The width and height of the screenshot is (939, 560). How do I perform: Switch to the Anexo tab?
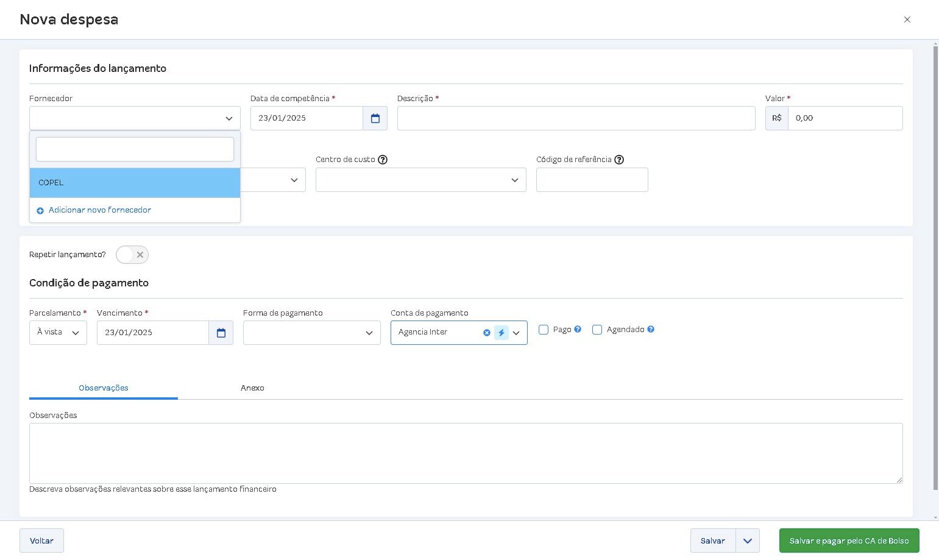(x=252, y=388)
